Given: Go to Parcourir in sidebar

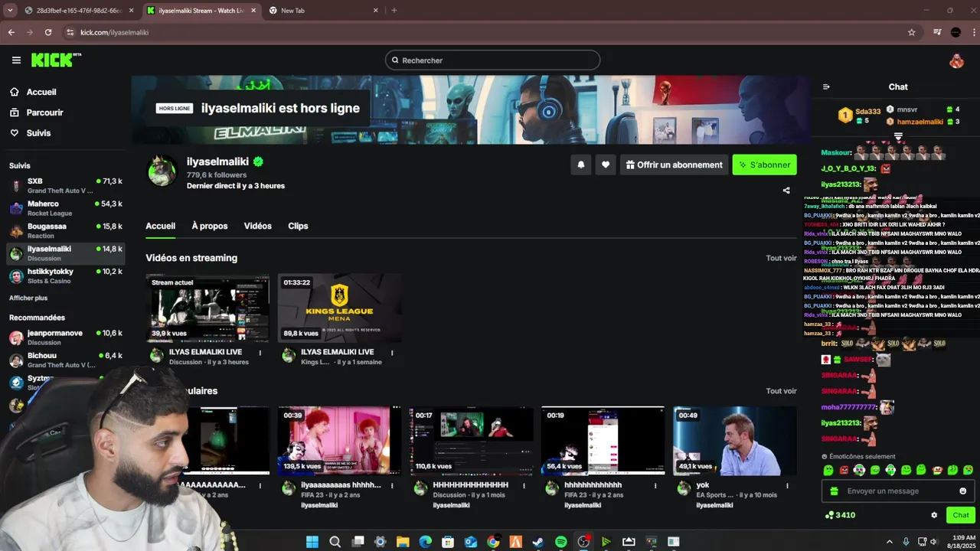Looking at the screenshot, I should [36, 112].
